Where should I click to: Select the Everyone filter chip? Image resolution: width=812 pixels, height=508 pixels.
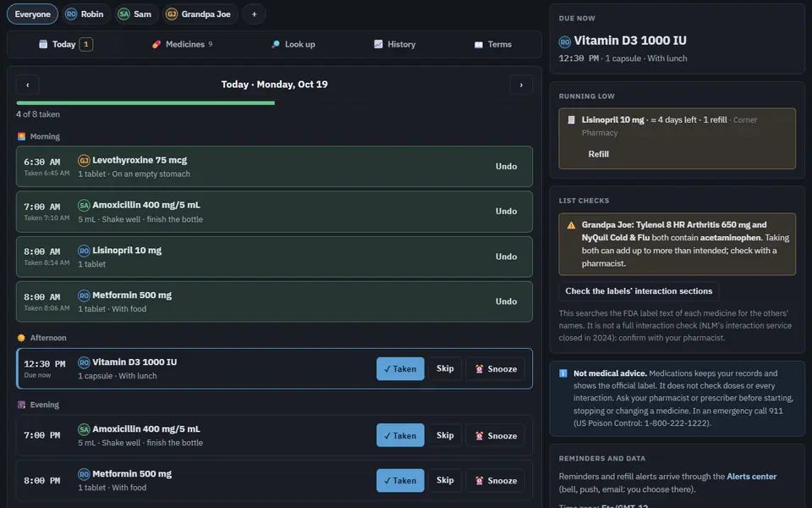tap(32, 14)
